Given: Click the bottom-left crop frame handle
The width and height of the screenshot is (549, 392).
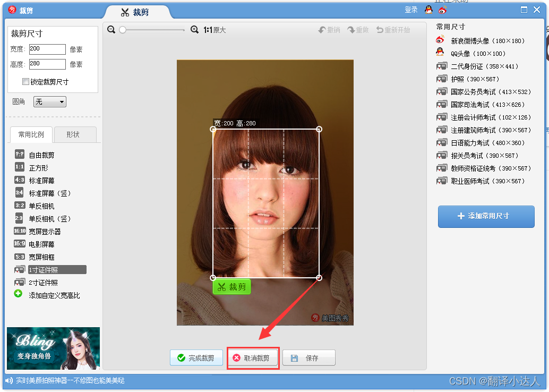Looking at the screenshot, I should [213, 278].
